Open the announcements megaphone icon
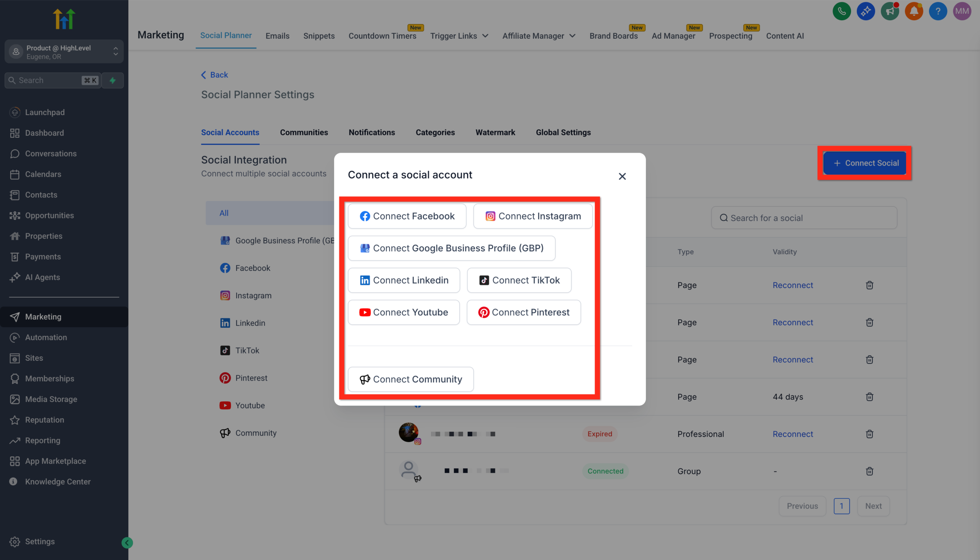 (x=890, y=11)
